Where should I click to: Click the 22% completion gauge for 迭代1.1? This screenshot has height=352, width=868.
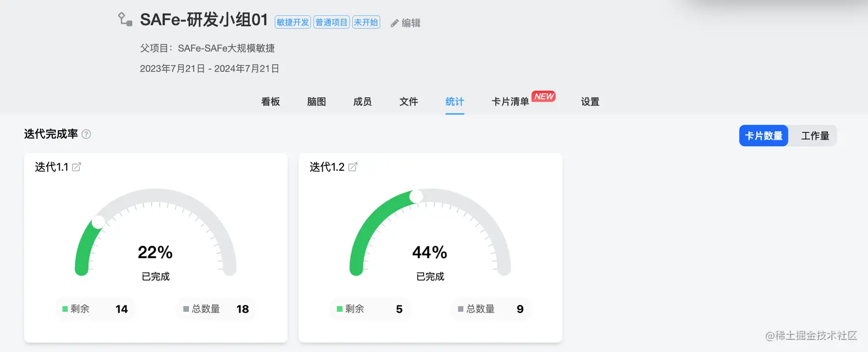click(x=156, y=252)
